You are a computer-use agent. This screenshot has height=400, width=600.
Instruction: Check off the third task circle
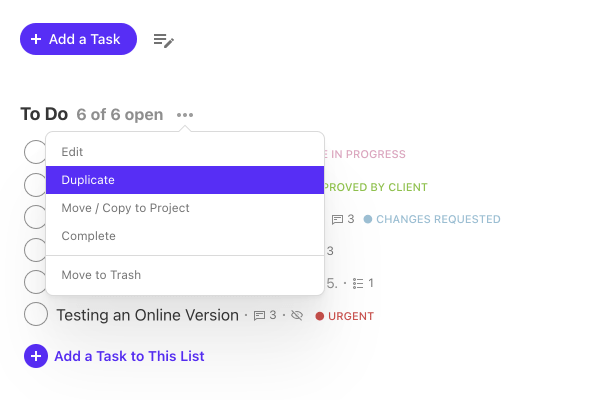coord(35,217)
